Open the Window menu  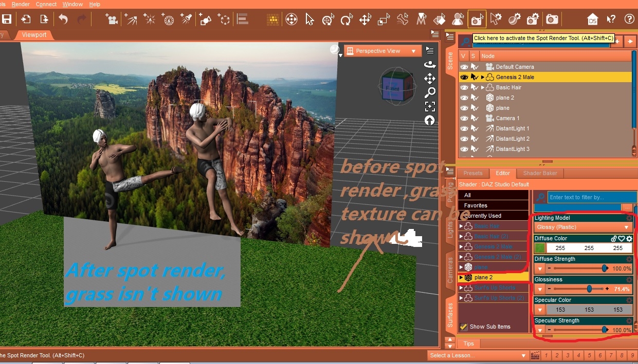pos(72,4)
